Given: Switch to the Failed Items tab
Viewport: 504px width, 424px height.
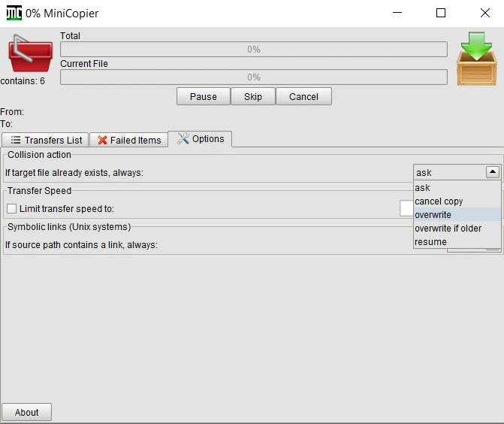Looking at the screenshot, I should click(128, 140).
